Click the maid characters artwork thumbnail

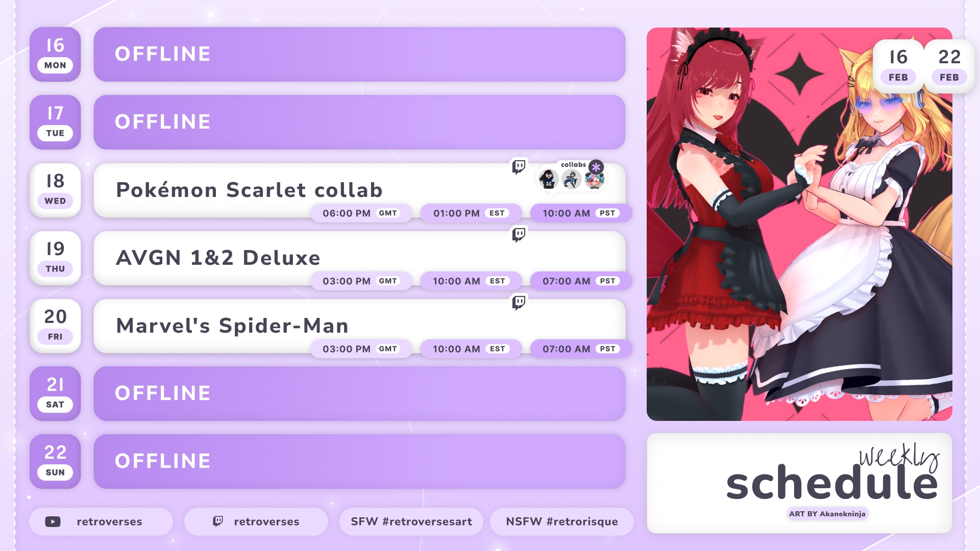799,224
